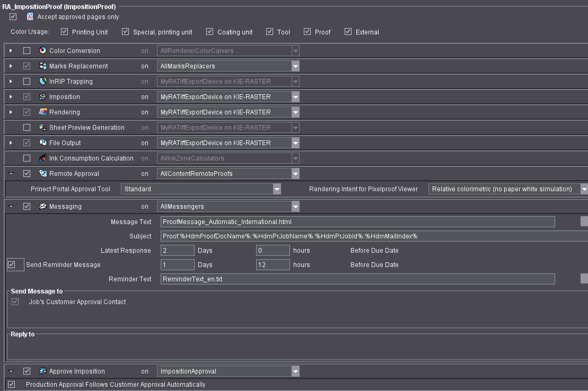Open Rendering Intent for Pixelproof Viewer dropdown
Screen dimensions: 588x391
(584, 189)
